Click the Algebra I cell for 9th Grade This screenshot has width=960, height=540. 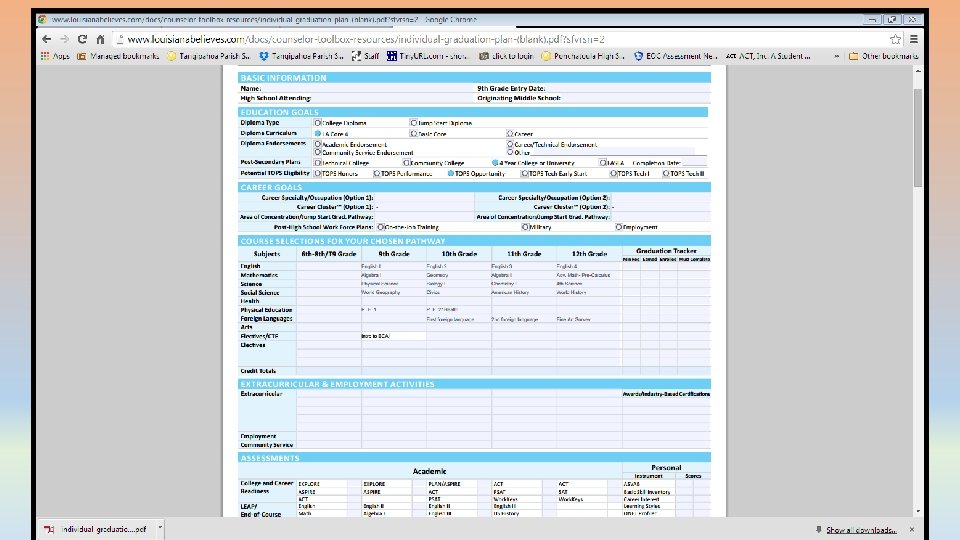[394, 275]
